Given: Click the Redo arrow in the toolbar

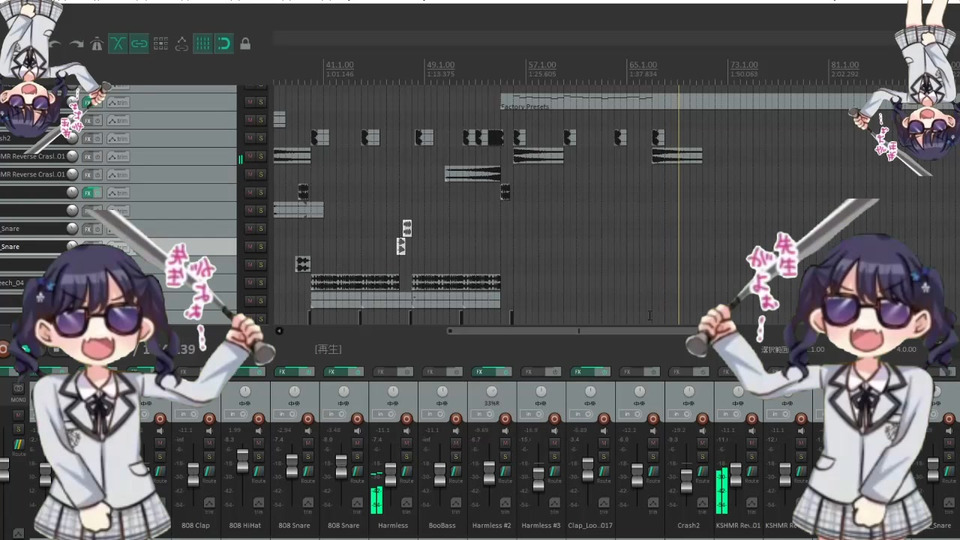Looking at the screenshot, I should [x=77, y=44].
